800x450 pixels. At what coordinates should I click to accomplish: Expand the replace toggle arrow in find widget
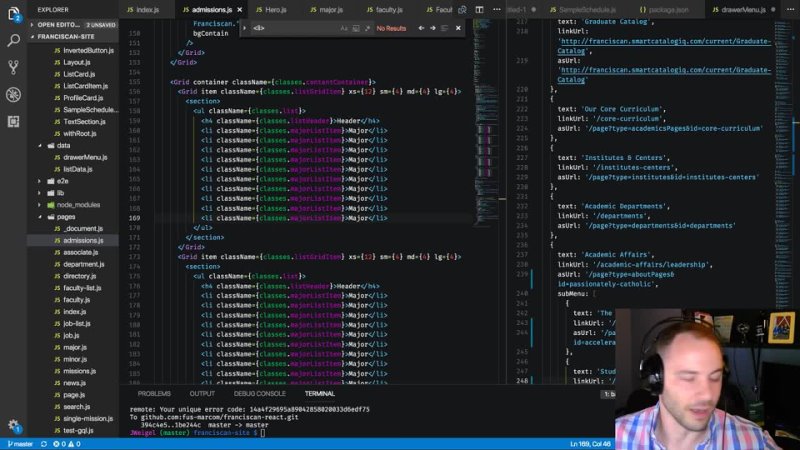pos(244,28)
